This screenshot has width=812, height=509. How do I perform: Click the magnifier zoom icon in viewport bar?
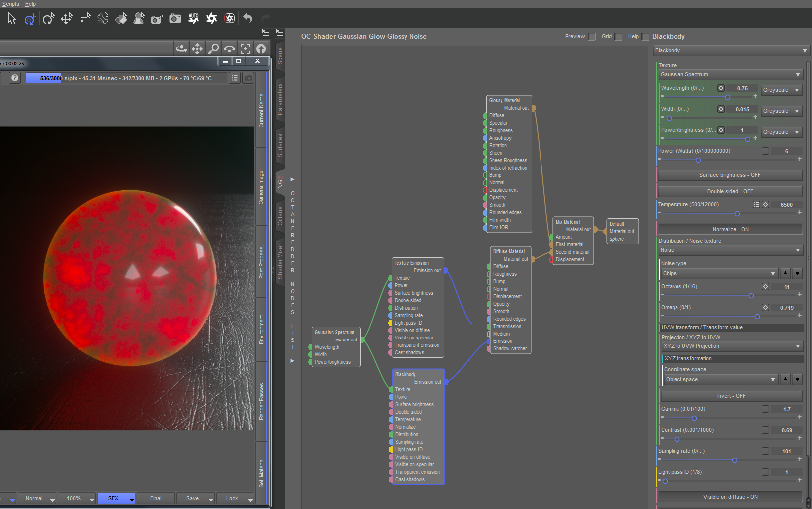(x=213, y=48)
